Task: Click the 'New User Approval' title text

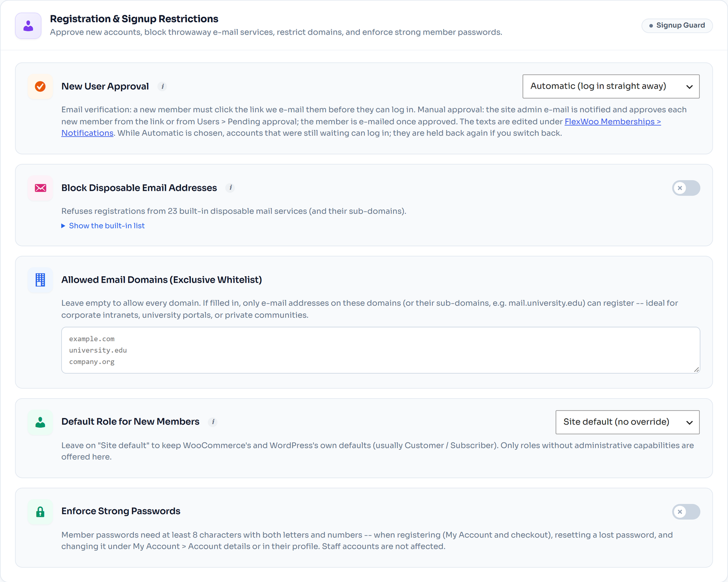Action: (105, 86)
